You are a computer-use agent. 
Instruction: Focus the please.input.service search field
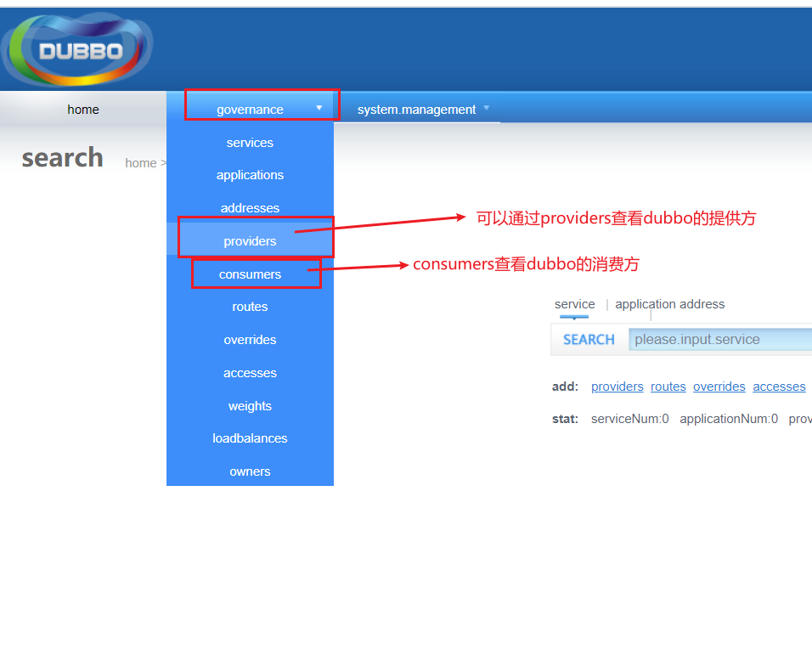[719, 340]
